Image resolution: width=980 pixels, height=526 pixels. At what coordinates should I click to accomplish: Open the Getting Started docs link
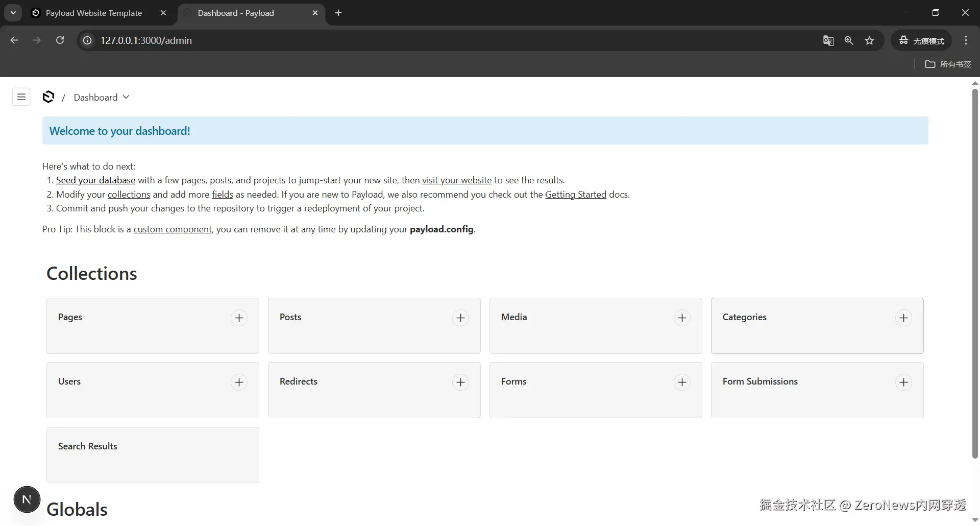(576, 195)
